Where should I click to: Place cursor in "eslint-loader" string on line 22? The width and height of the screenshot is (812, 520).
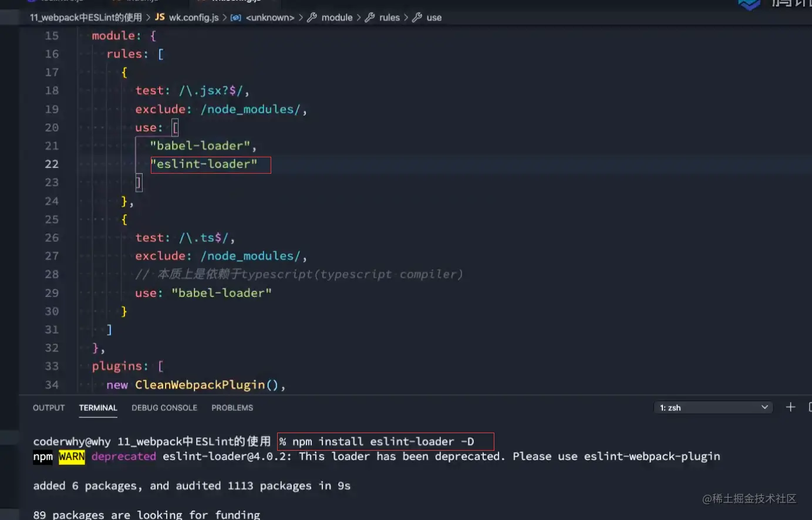pyautogui.click(x=204, y=164)
